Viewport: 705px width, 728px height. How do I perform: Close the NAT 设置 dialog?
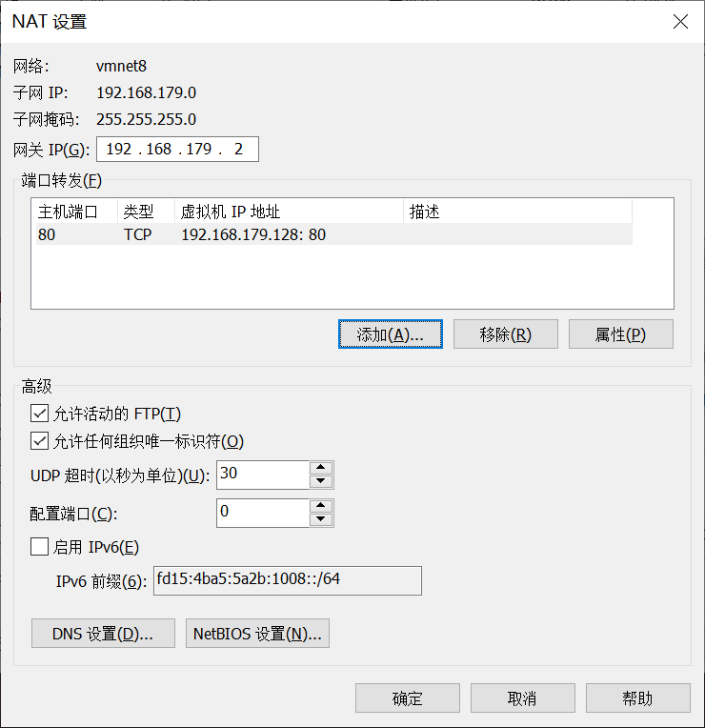680,21
